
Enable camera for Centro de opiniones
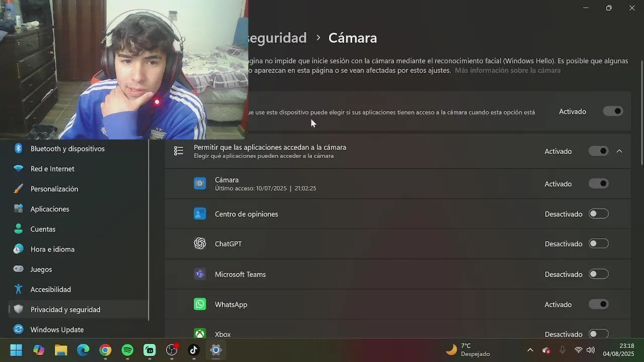pyautogui.click(x=598, y=214)
